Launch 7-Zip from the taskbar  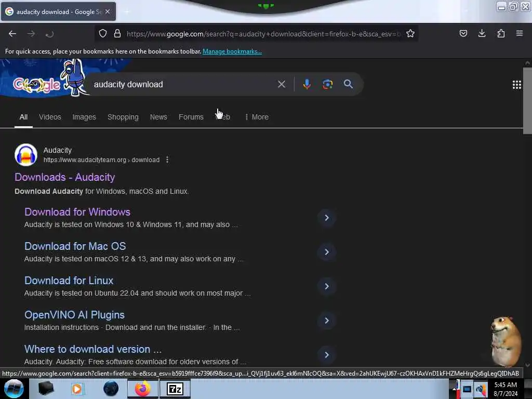pos(175,389)
